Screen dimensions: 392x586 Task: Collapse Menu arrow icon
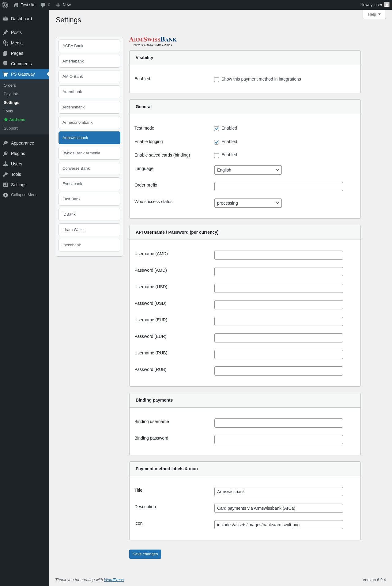6,195
